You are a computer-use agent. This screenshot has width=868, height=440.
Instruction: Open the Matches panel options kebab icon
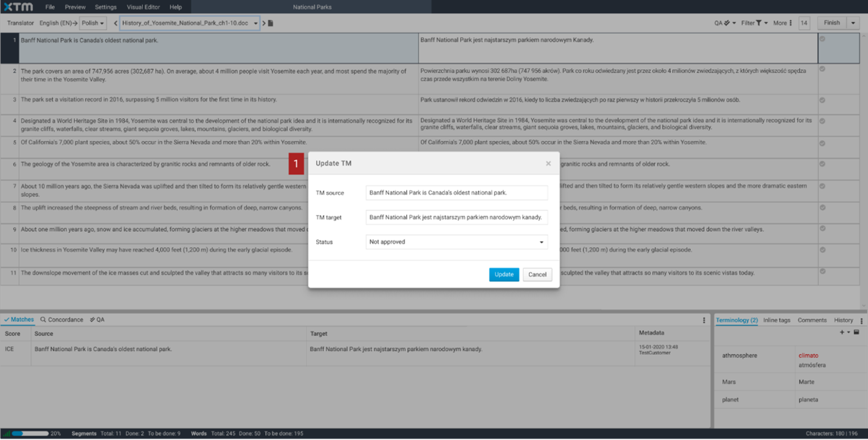tap(704, 320)
